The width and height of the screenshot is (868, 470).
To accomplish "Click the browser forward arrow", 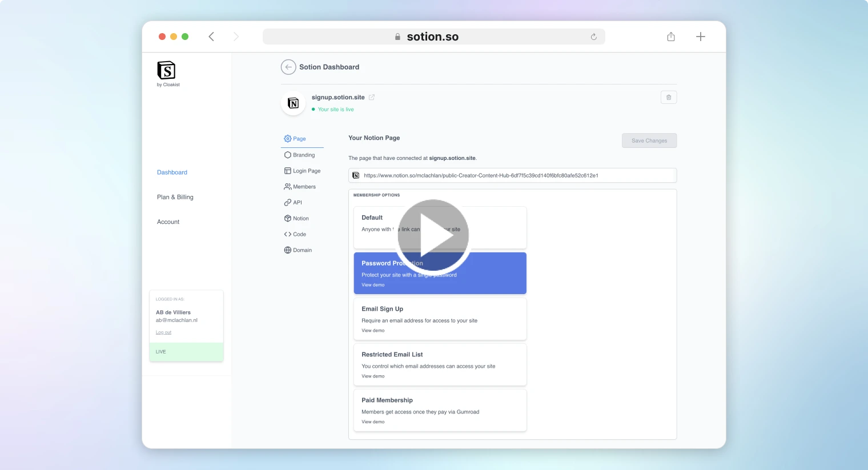I will [236, 37].
